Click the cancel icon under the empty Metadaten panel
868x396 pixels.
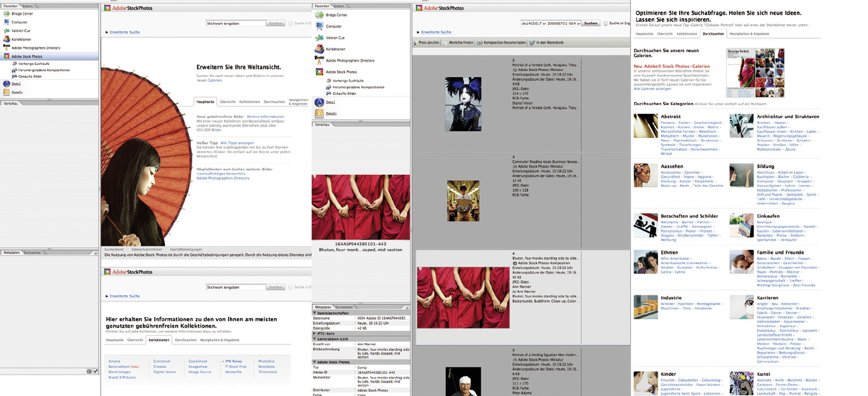coord(89,371)
